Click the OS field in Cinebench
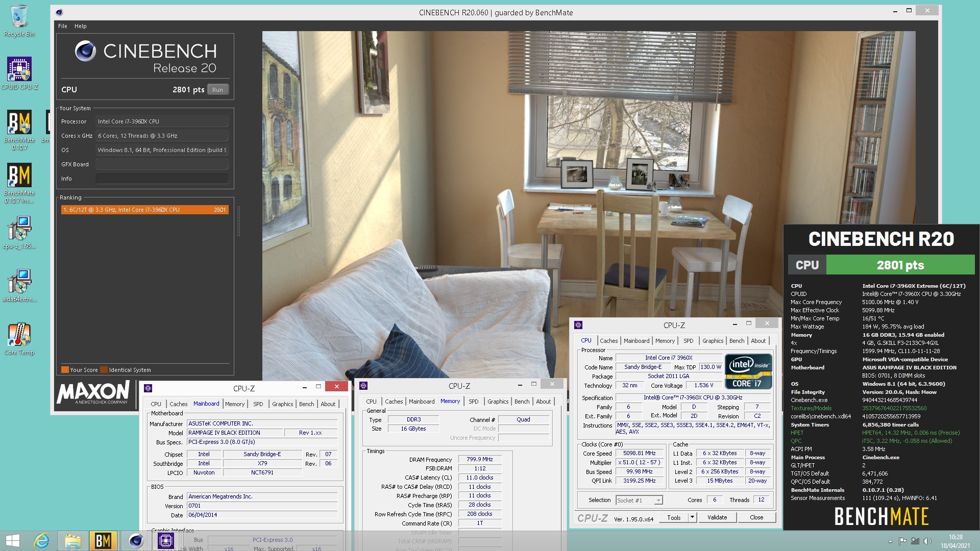This screenshot has width=980, height=551. pyautogui.click(x=162, y=150)
